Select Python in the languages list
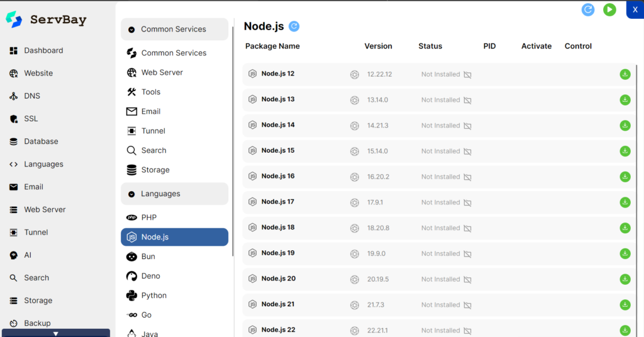 [x=154, y=296]
